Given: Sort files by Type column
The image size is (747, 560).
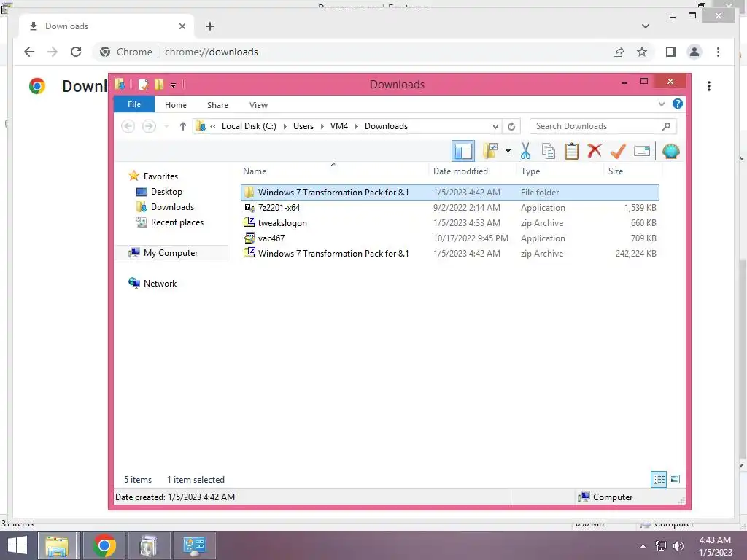Looking at the screenshot, I should (x=530, y=171).
